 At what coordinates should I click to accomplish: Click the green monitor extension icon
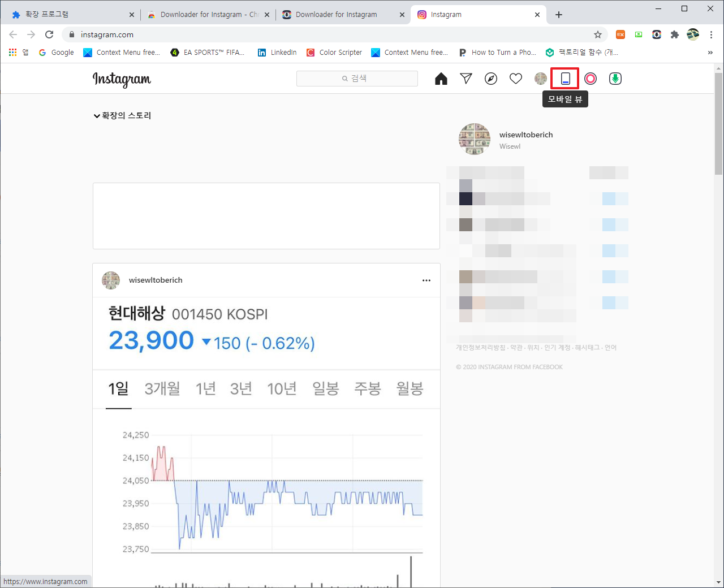pos(639,34)
